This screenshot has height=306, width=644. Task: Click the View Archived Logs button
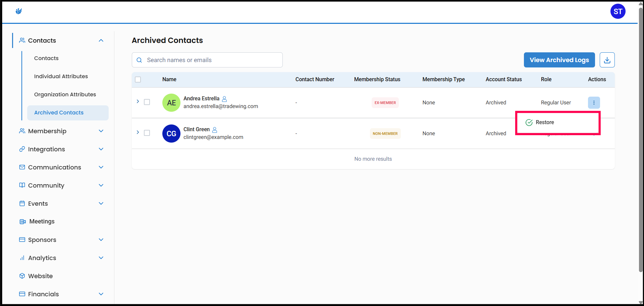point(559,60)
